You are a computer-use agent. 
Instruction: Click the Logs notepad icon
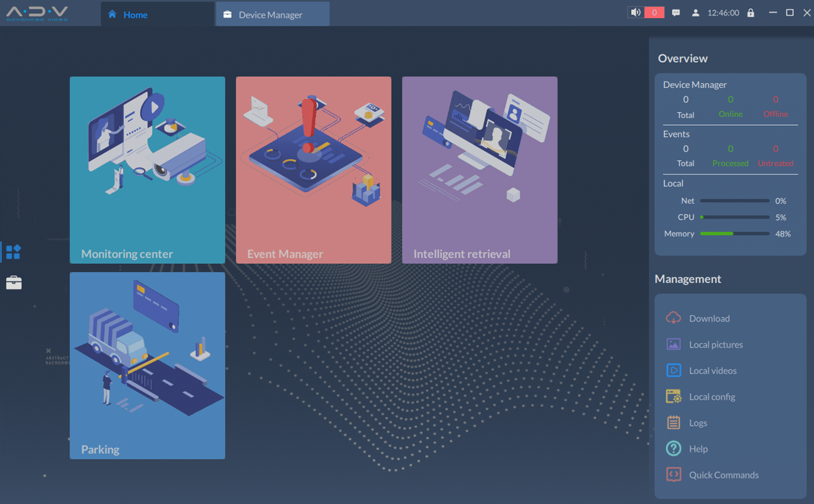coord(673,423)
